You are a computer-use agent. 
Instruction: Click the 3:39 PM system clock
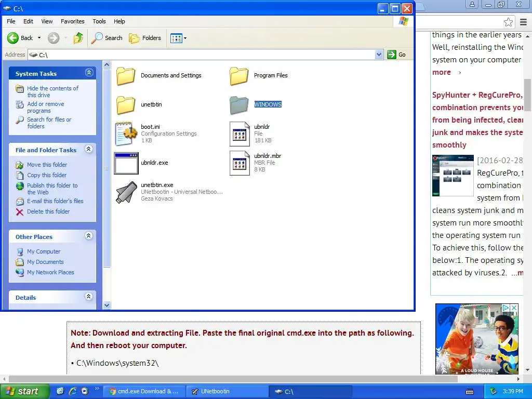[513, 391]
